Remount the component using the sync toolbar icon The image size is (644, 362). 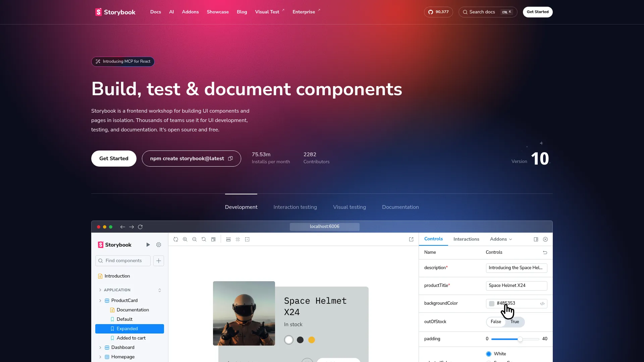[176, 239]
